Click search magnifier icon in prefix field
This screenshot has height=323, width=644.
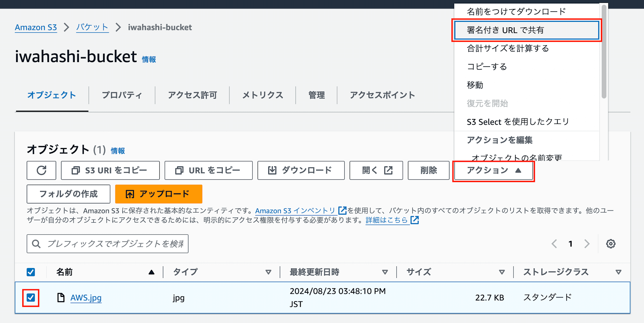click(36, 244)
